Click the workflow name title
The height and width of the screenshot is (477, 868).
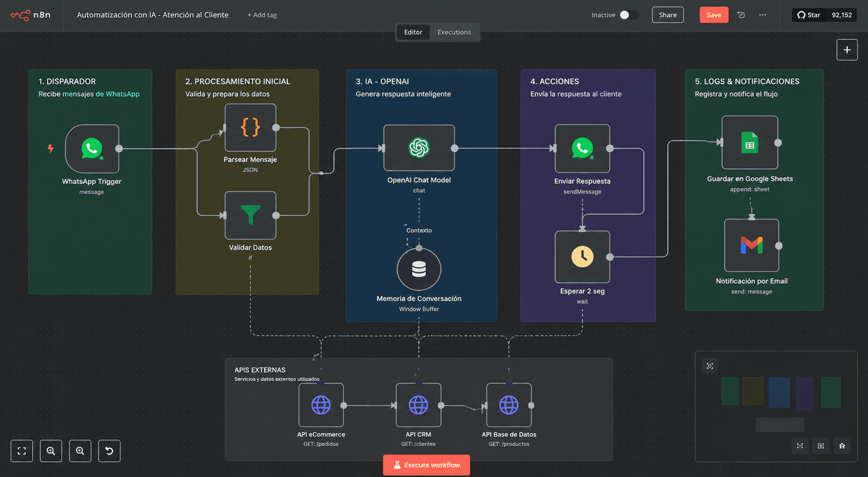(x=153, y=15)
